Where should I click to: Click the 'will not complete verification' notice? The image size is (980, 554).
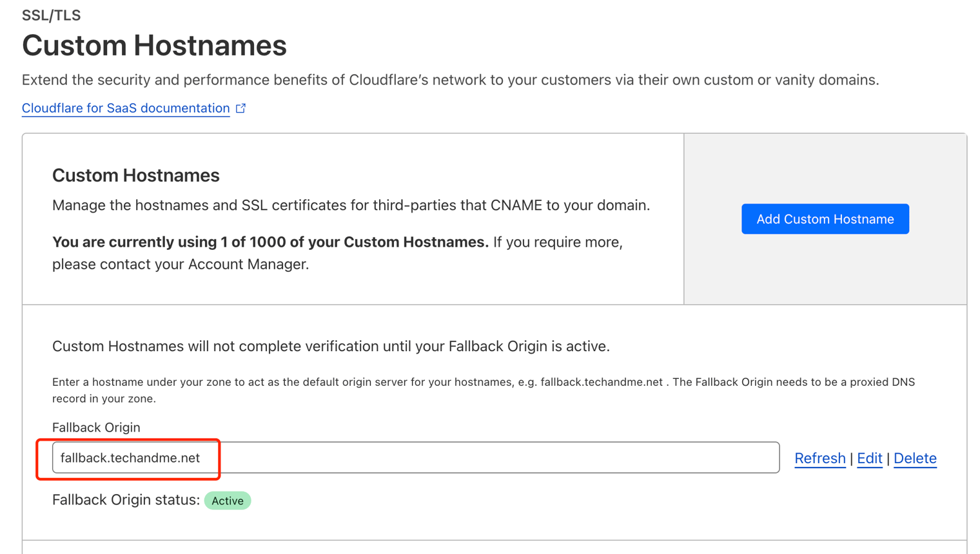[x=331, y=346]
